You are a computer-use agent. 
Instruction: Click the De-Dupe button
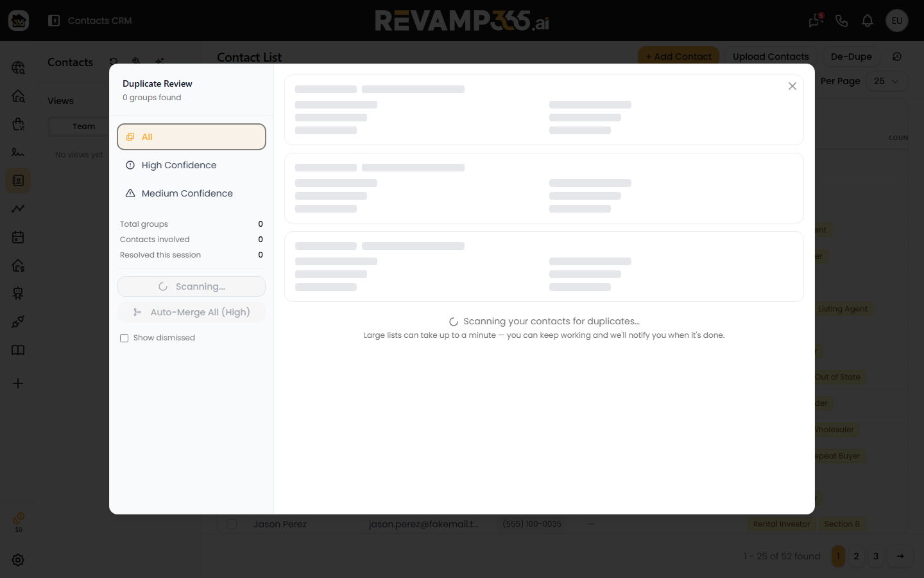click(x=851, y=57)
